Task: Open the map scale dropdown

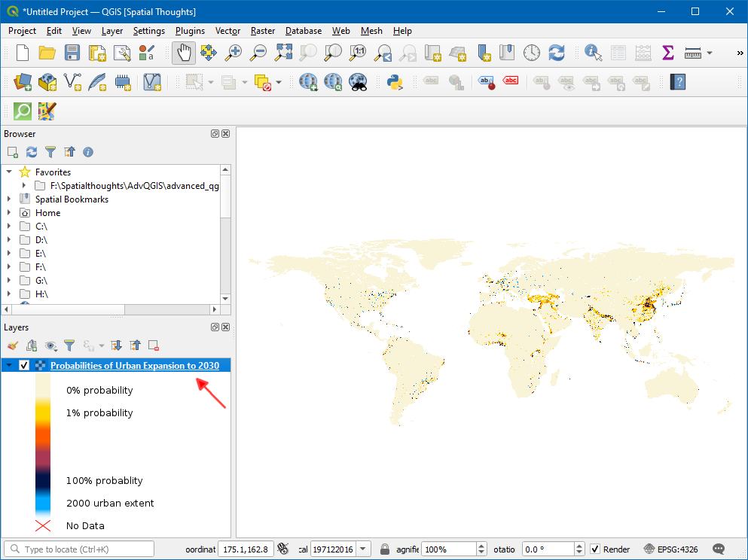Action: tap(364, 549)
